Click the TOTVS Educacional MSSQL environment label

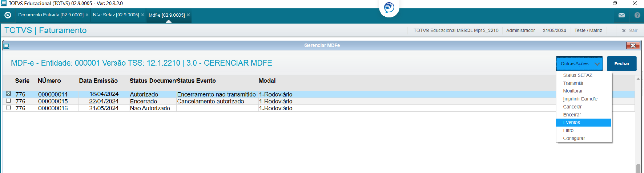(x=456, y=30)
